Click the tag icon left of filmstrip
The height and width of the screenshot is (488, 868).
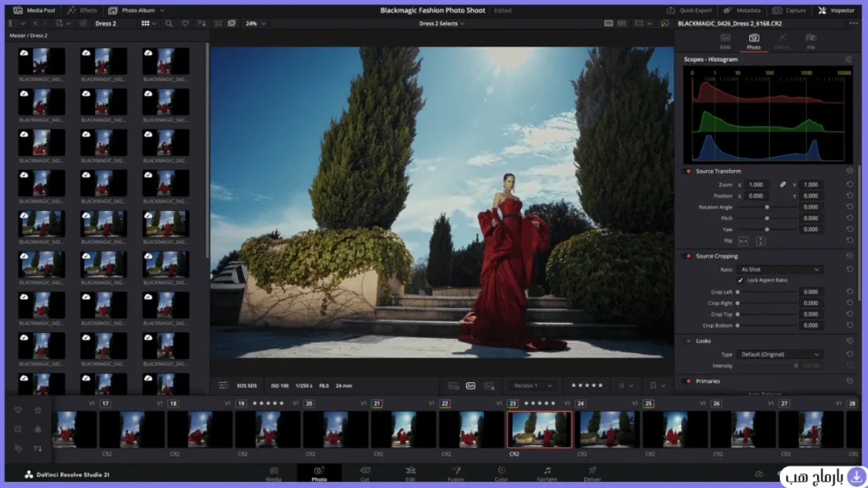(x=18, y=448)
